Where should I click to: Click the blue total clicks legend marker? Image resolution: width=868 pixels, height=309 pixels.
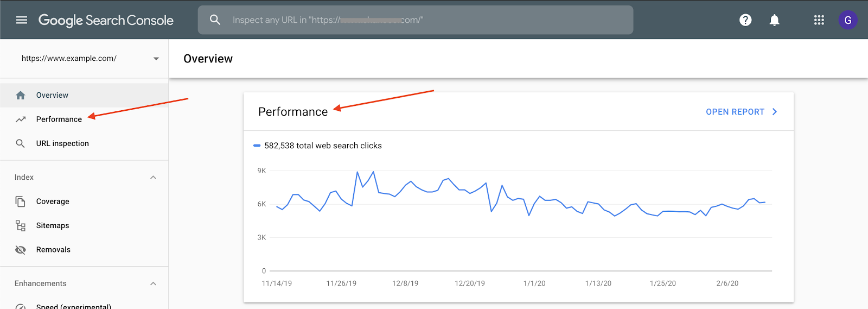(257, 146)
